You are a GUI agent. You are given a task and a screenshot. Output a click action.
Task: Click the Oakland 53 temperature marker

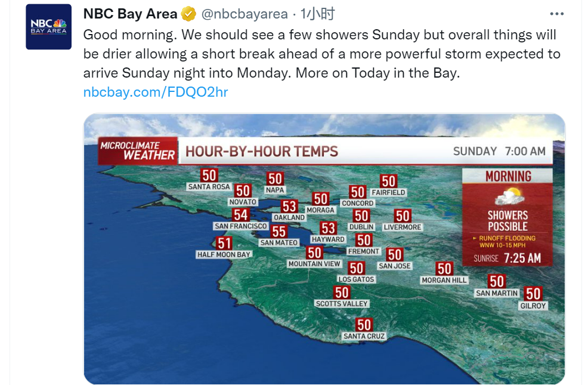coord(289,206)
